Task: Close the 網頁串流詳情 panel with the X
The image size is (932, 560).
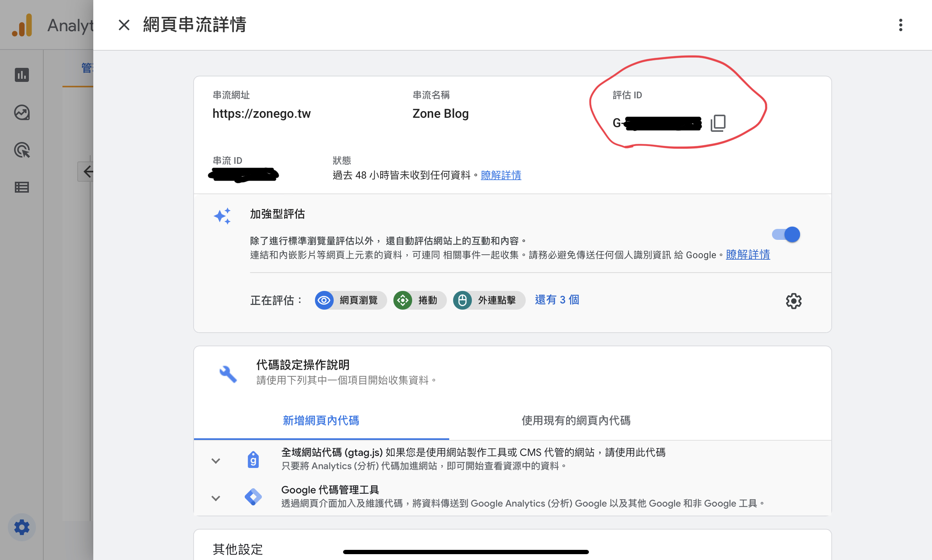Action: pos(124,25)
